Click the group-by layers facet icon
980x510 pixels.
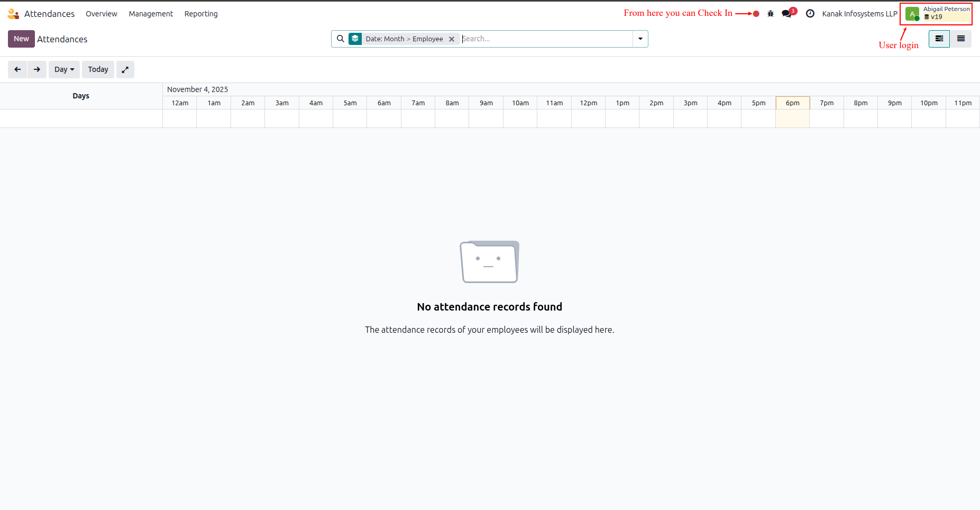(355, 39)
